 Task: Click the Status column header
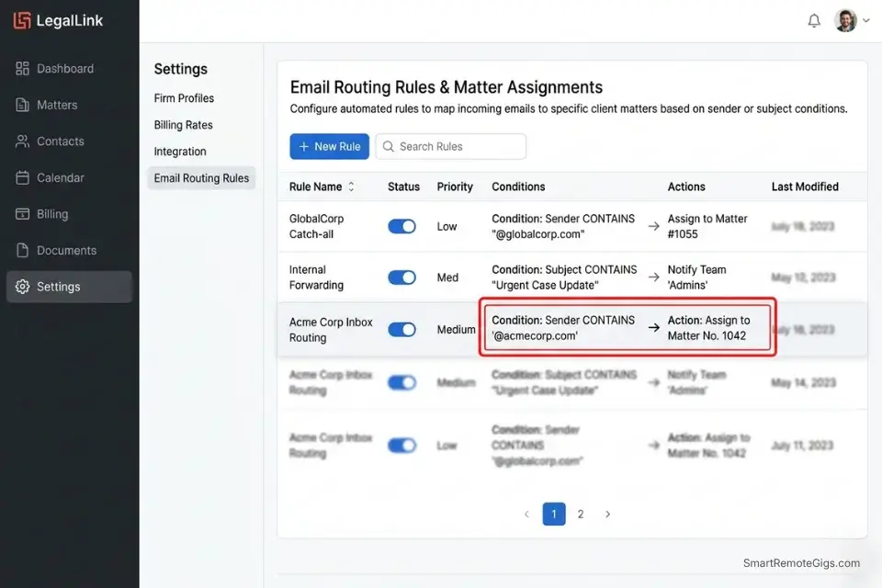coord(403,187)
